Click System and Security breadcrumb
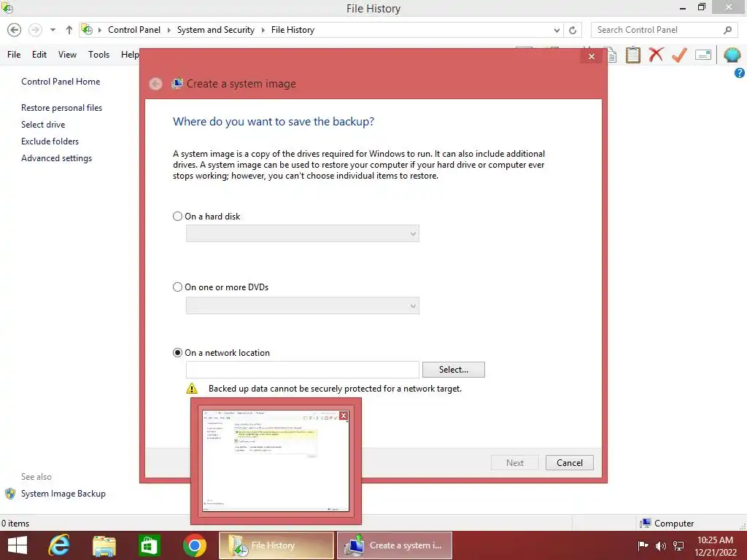 [216, 30]
